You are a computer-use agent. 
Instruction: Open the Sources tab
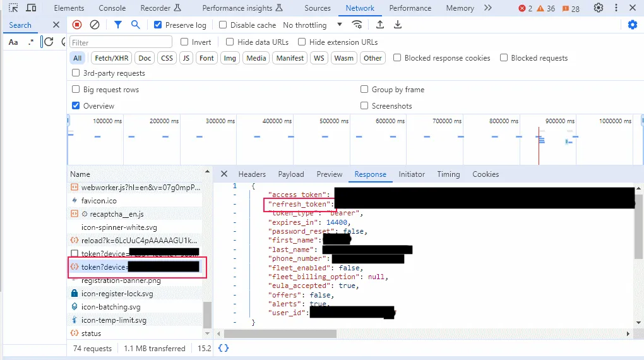coord(318,8)
